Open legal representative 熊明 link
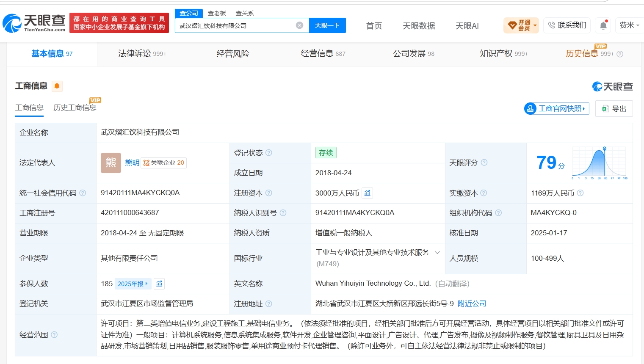Screen dimensions: 644x364 pos(132,163)
